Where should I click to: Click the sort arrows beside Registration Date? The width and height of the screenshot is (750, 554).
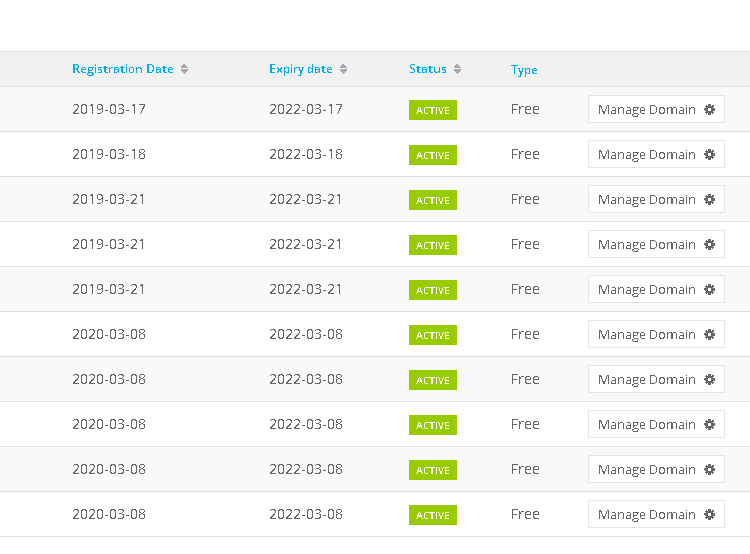[184, 69]
